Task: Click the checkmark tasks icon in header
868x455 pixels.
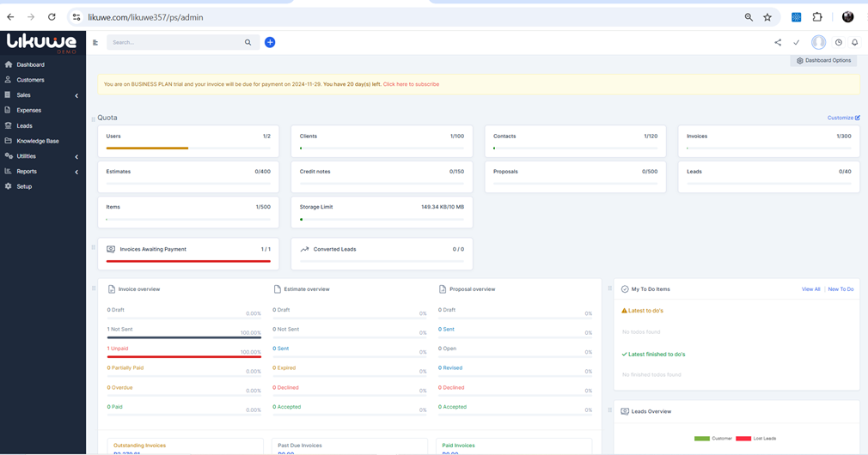Action: (x=797, y=42)
